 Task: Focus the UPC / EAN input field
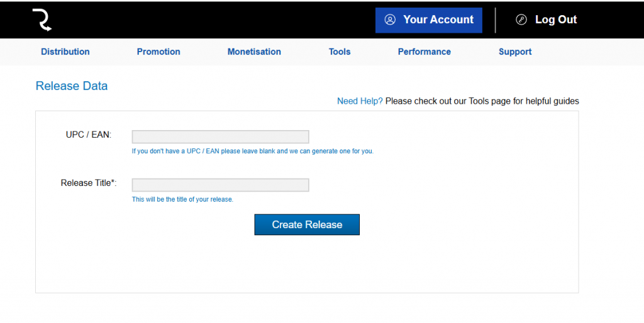[220, 137]
